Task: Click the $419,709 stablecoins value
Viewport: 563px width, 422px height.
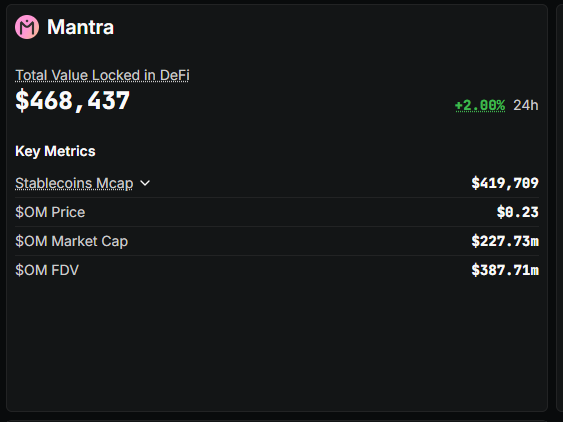Action: [505, 183]
